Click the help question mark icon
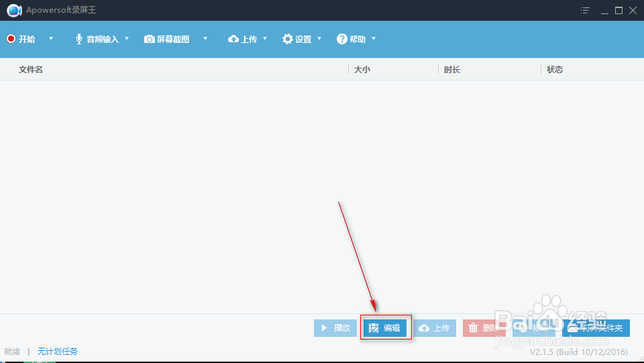Viewport: 644px width, 363px height. (x=341, y=39)
